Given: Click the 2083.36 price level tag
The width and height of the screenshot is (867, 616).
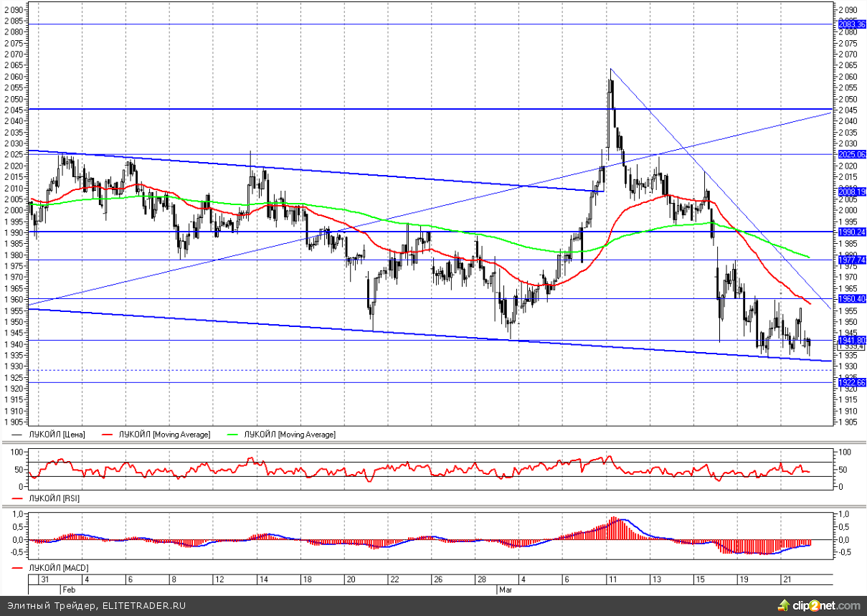Looking at the screenshot, I should [x=851, y=24].
